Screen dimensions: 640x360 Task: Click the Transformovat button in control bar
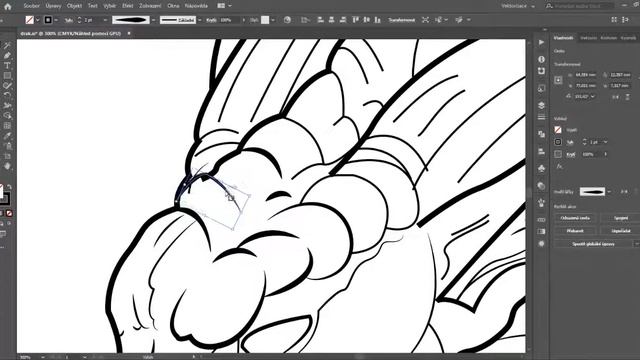401,20
